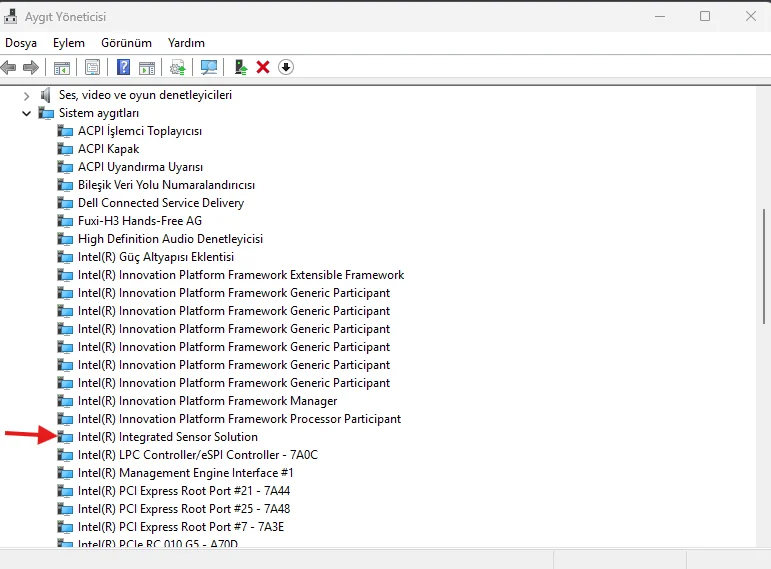771x569 pixels.
Task: Click Ses, video ve oyun denetleyicileri label
Action: tap(145, 95)
